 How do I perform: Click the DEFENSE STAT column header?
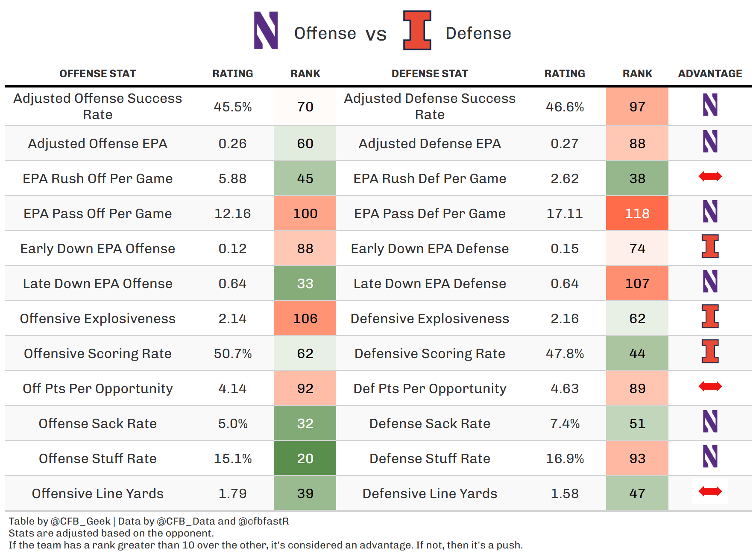point(430,74)
